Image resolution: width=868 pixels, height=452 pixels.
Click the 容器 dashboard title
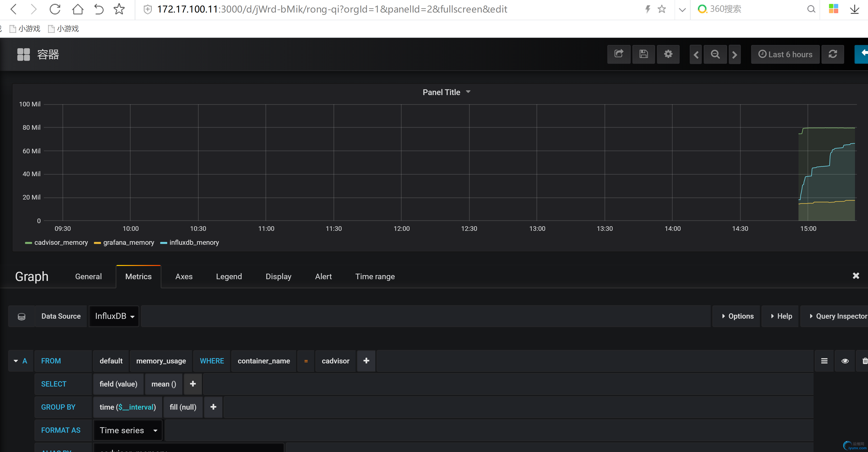click(48, 54)
